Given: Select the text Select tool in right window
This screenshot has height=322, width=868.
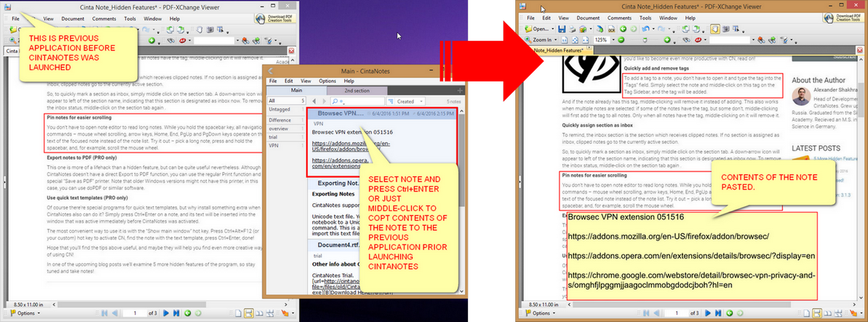Looking at the screenshot, I should [x=736, y=29].
